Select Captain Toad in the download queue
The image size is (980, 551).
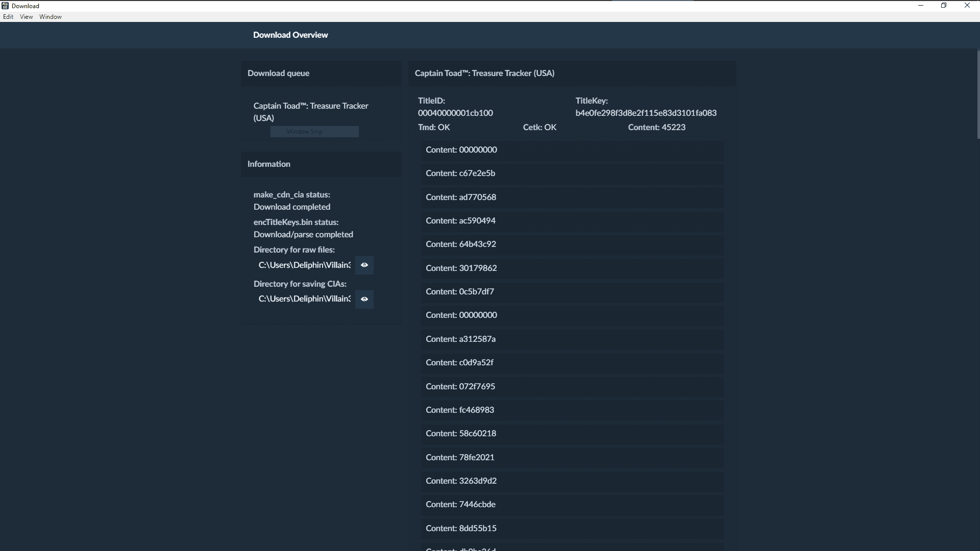coord(311,112)
